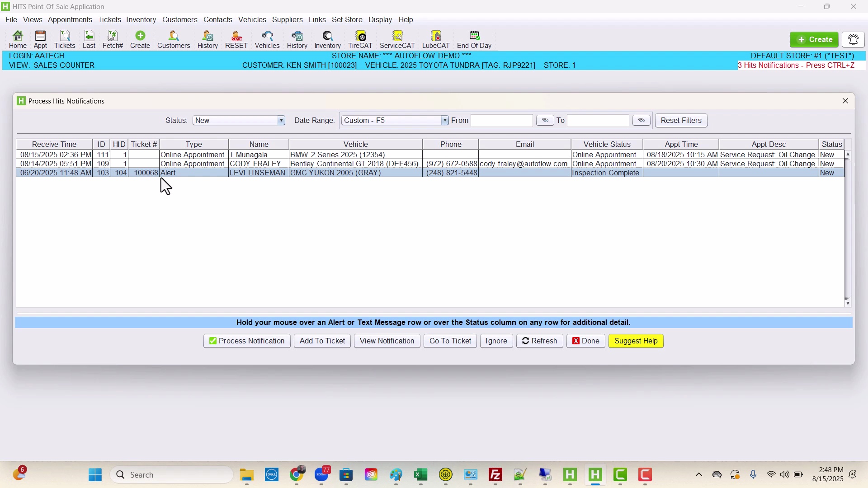868x488 pixels.
Task: Click the notifications bell icon
Action: point(853,40)
